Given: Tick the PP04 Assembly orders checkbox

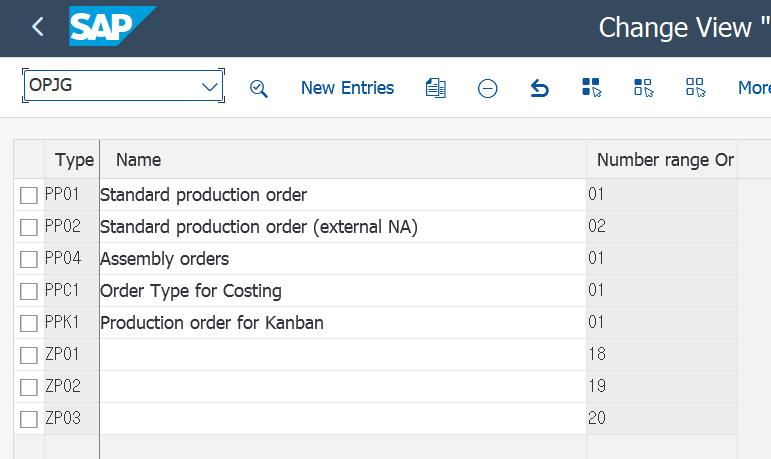Looking at the screenshot, I should [29, 259].
